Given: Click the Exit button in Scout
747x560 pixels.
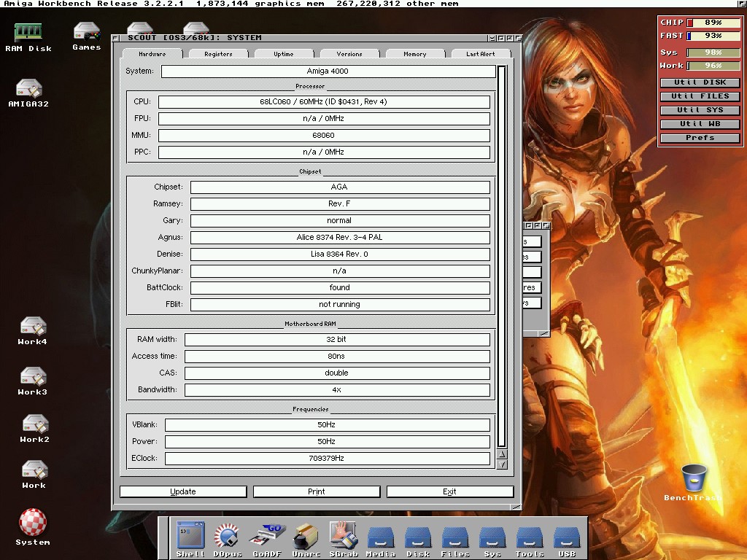Looking at the screenshot, I should [449, 491].
